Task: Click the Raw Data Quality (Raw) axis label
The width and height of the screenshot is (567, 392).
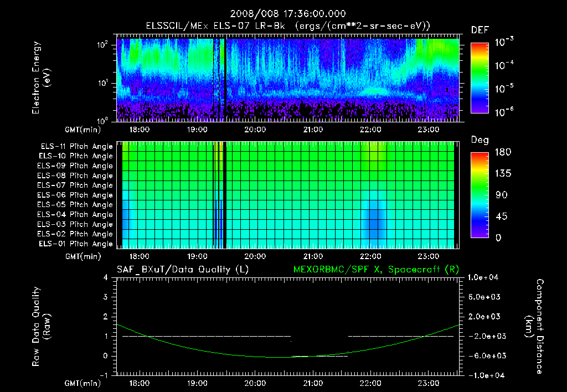Action: click(x=41, y=327)
